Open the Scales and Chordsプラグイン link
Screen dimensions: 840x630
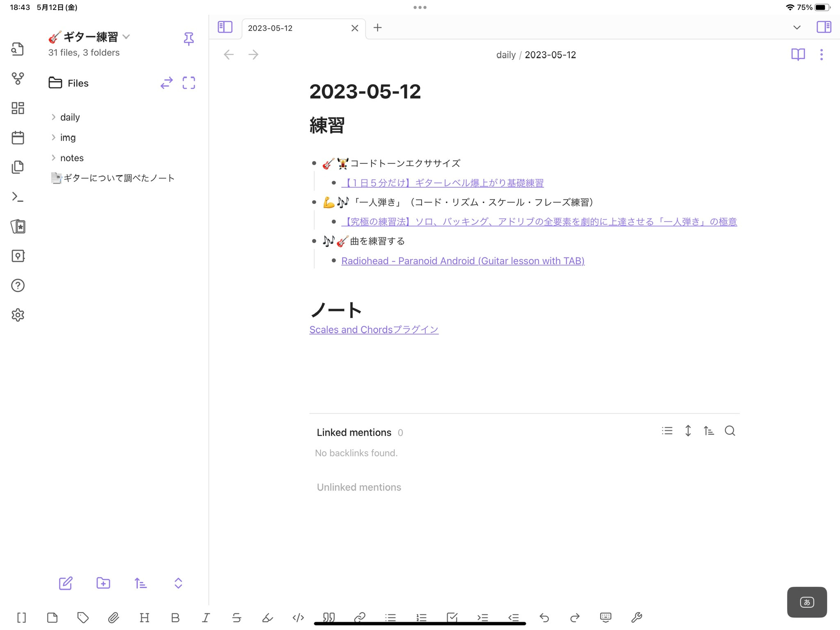[374, 330]
